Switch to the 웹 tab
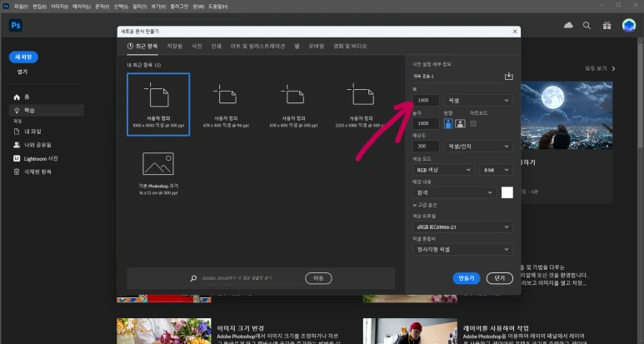The width and height of the screenshot is (644, 344). (297, 46)
